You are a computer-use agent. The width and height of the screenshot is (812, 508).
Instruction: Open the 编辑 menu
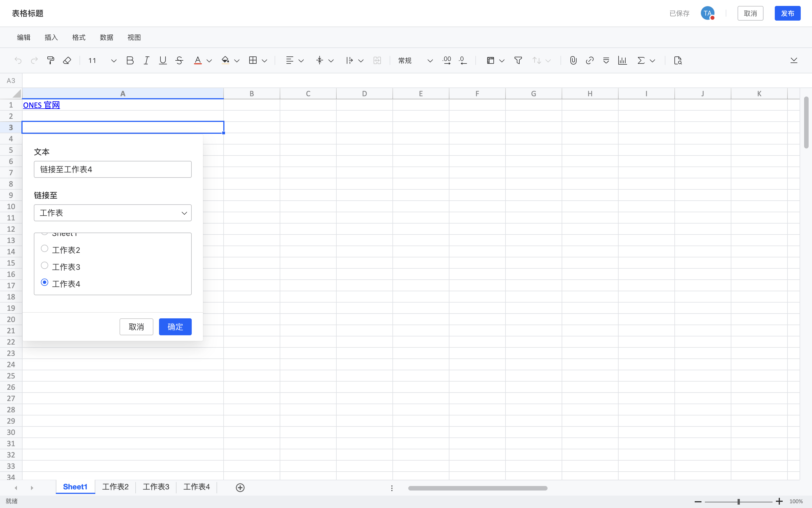(x=23, y=37)
